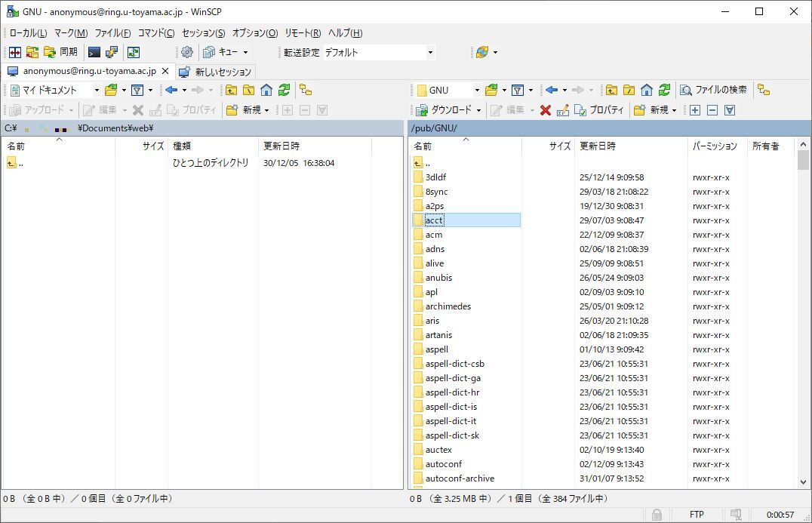Open the terminal console icon

coord(94,52)
